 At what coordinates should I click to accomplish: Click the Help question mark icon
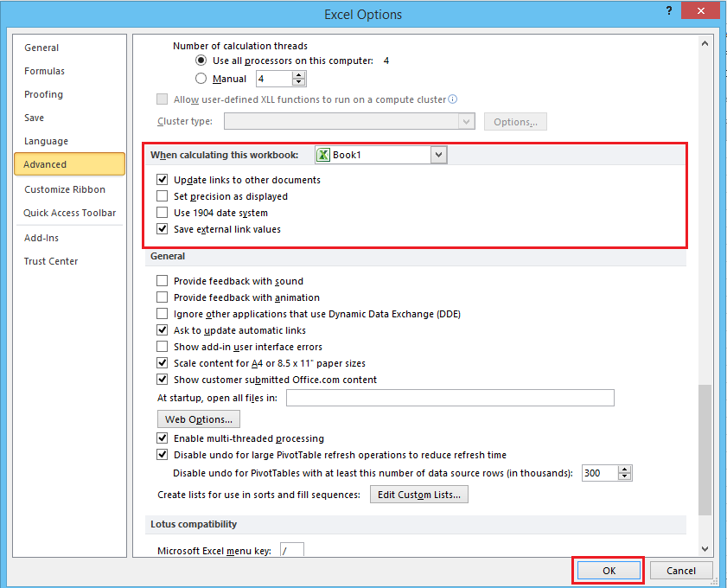[x=668, y=10]
